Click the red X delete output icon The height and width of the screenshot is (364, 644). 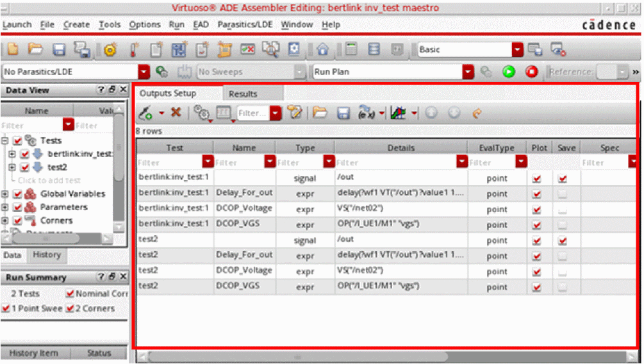click(x=175, y=113)
